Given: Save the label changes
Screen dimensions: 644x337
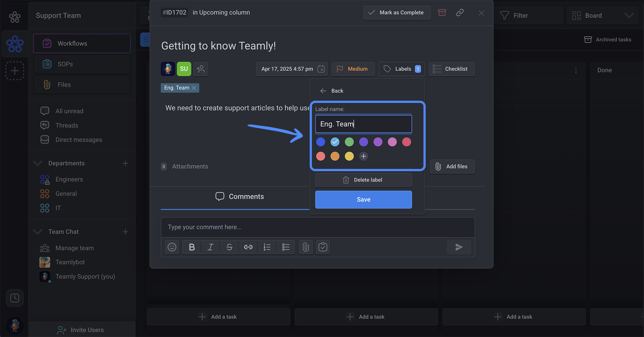Looking at the screenshot, I should click(x=363, y=200).
